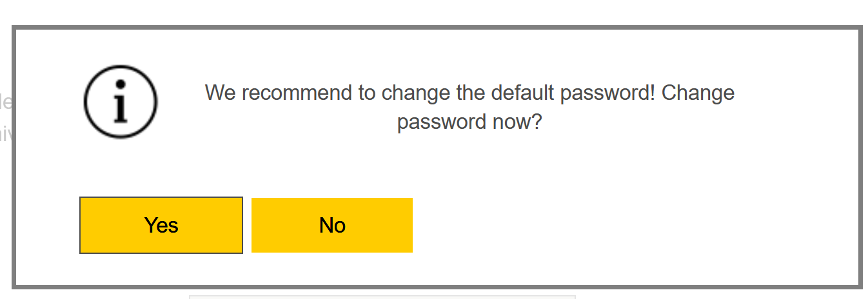
Task: Click the info symbol beside the message
Action: point(121,102)
